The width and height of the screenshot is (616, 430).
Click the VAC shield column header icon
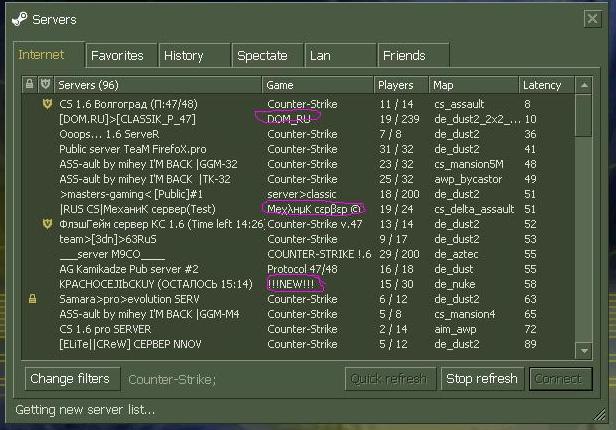tap(46, 84)
